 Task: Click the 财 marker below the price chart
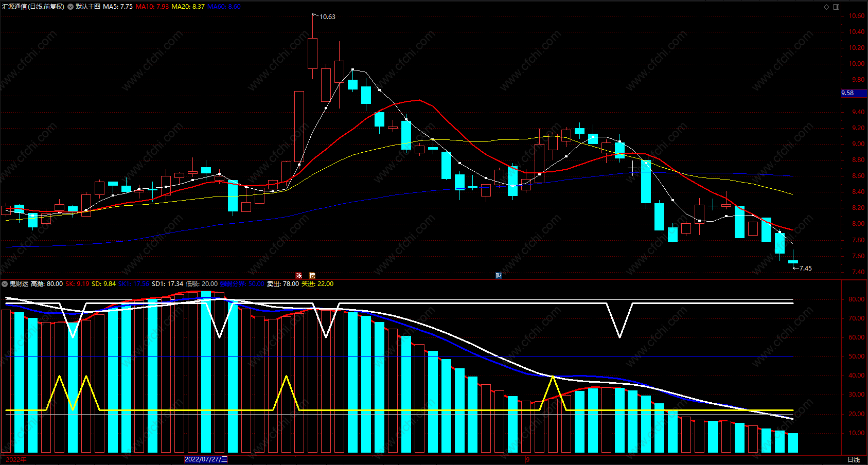point(499,276)
